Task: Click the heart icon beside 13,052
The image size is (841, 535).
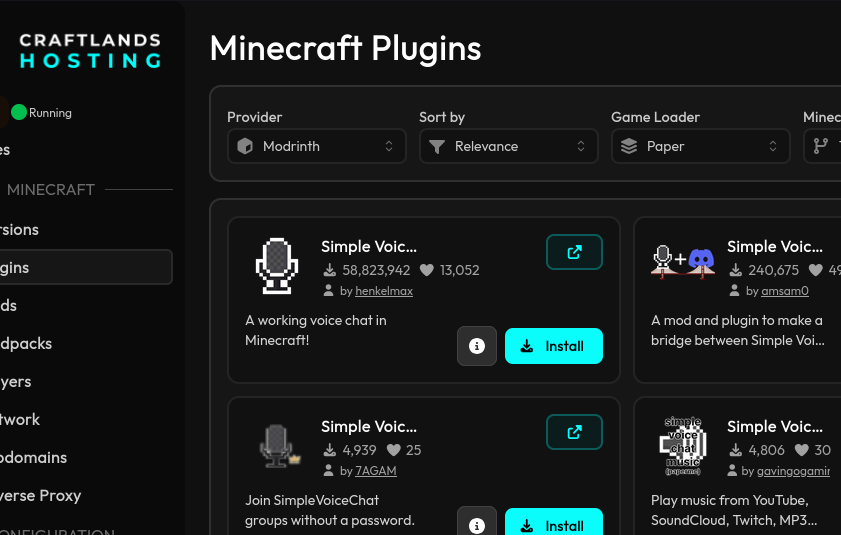Action: click(427, 270)
